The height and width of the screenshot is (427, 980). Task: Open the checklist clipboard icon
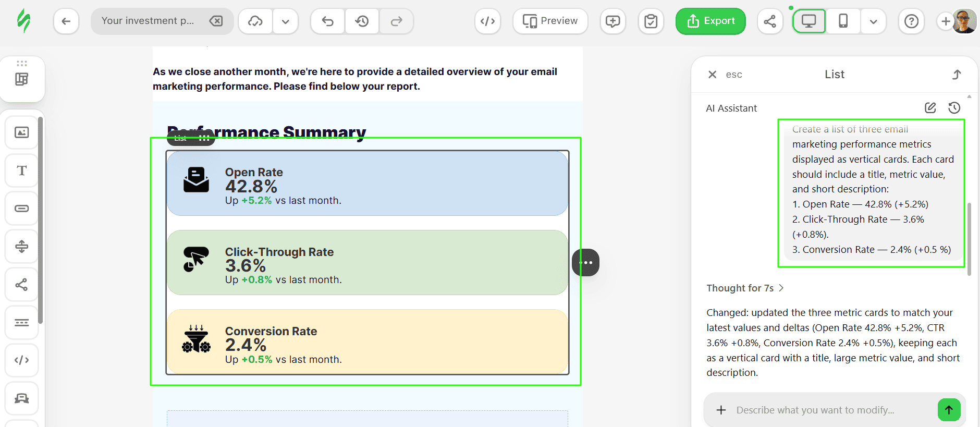pos(651,21)
